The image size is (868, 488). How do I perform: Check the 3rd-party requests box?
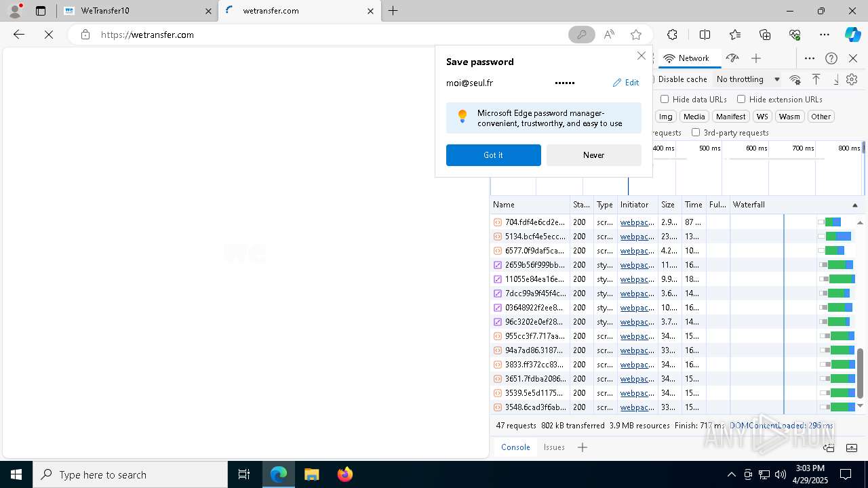click(x=696, y=132)
